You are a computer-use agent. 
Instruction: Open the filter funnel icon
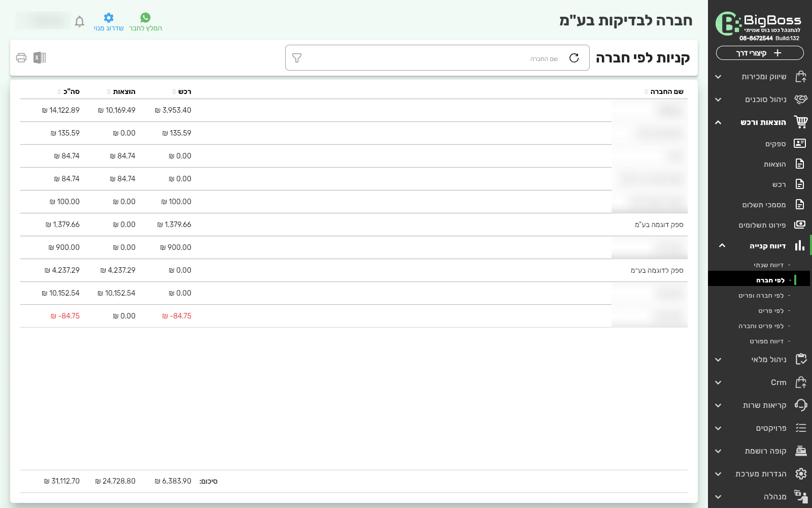pos(297,58)
